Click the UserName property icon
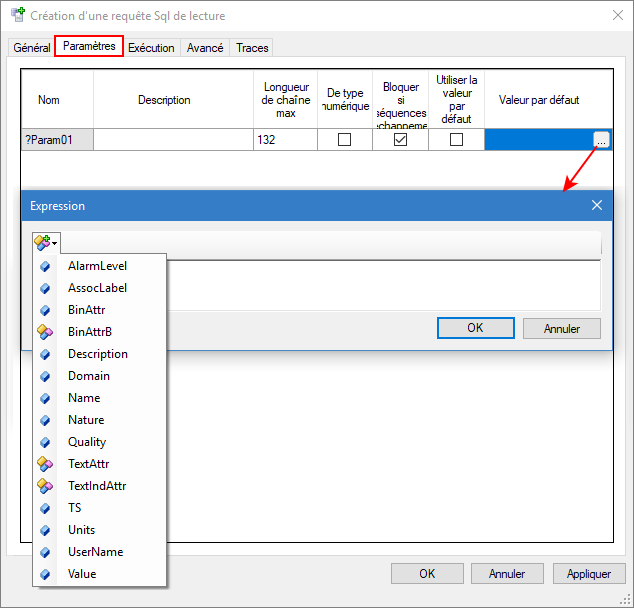 coord(45,552)
